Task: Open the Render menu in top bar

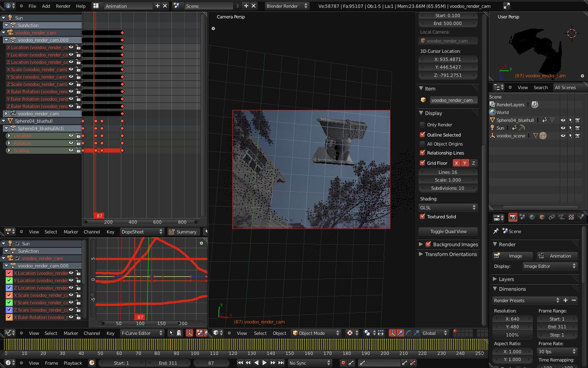Action: (x=63, y=6)
